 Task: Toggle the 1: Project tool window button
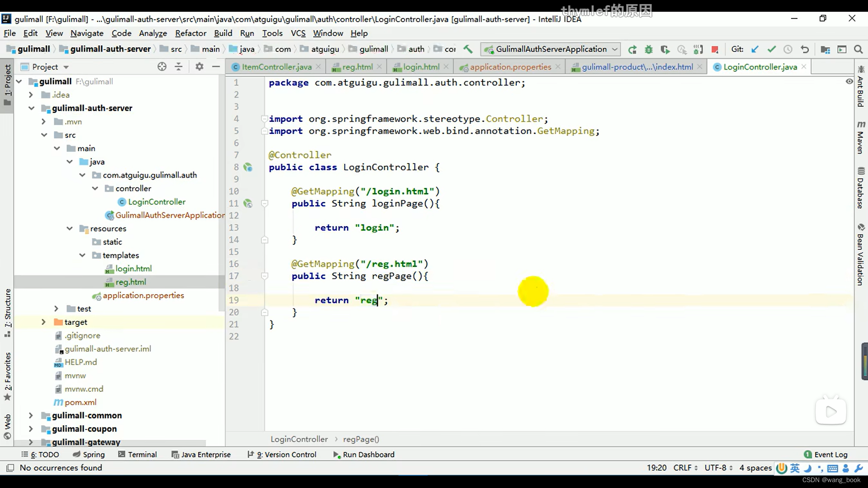(x=7, y=85)
